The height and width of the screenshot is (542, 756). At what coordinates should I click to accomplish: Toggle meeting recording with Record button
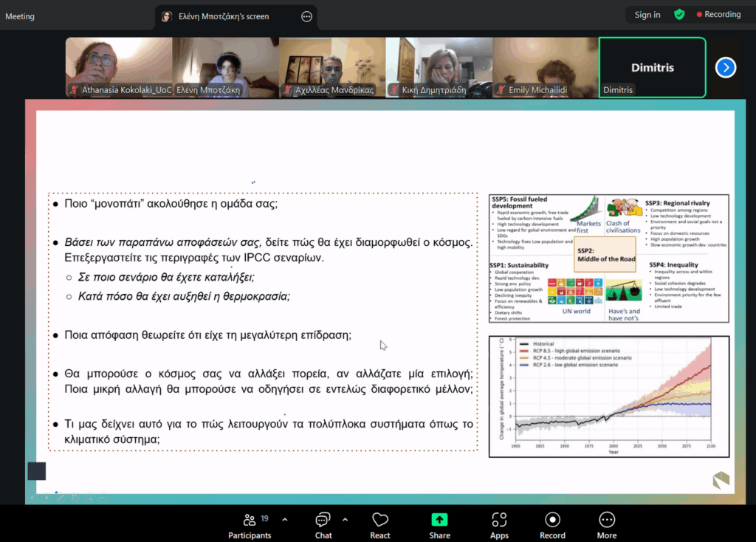point(552,525)
